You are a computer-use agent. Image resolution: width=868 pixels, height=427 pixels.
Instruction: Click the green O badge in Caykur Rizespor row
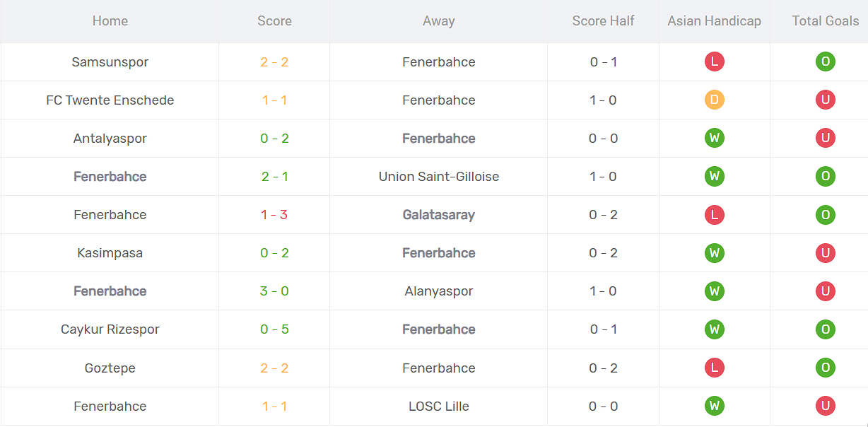tap(825, 329)
